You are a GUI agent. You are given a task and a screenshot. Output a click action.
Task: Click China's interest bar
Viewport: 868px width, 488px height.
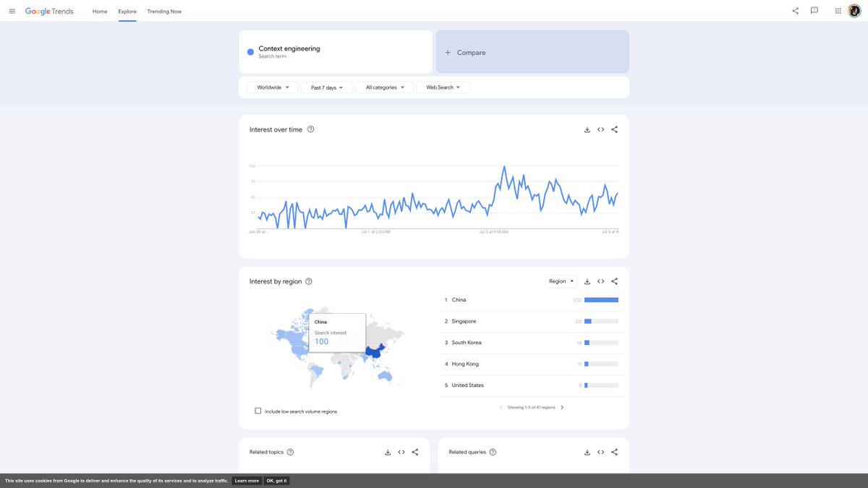pos(601,300)
